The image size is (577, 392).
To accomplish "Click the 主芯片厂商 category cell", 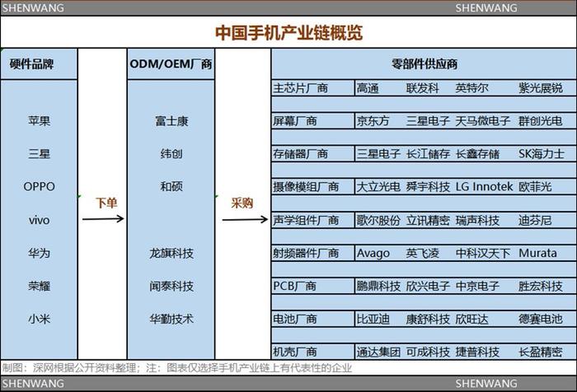I will [313, 88].
